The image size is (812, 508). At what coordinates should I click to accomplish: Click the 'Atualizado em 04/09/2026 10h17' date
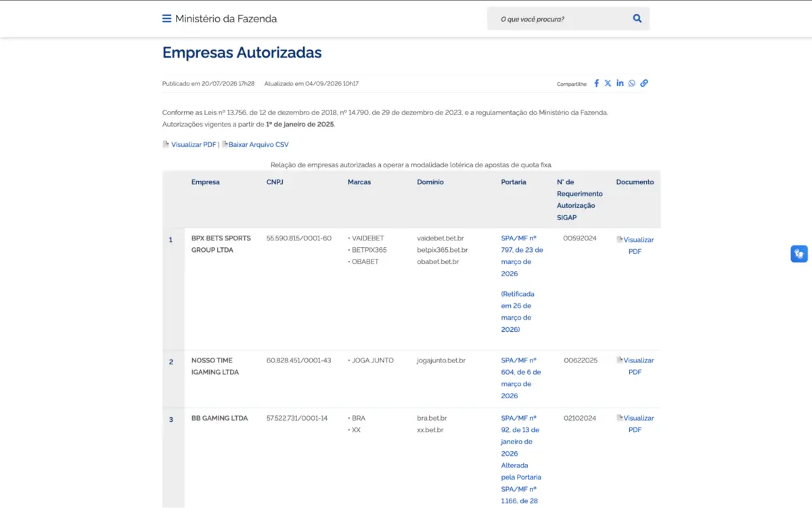[311, 83]
